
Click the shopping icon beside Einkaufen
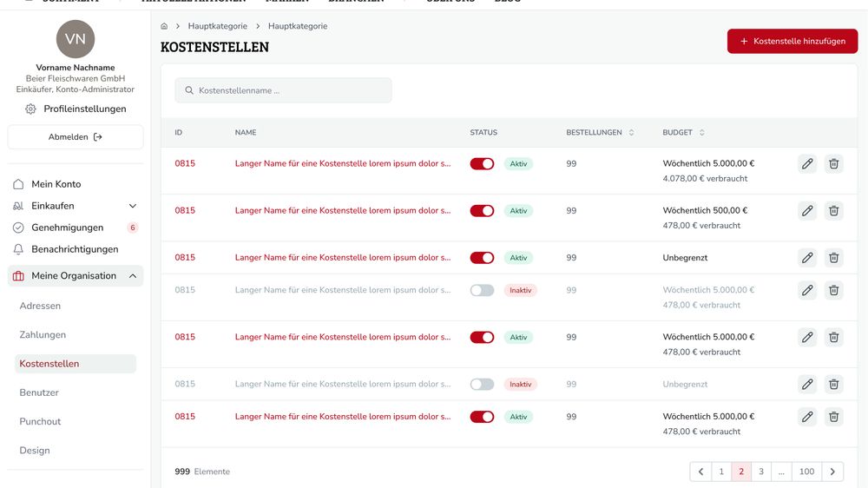(x=18, y=206)
